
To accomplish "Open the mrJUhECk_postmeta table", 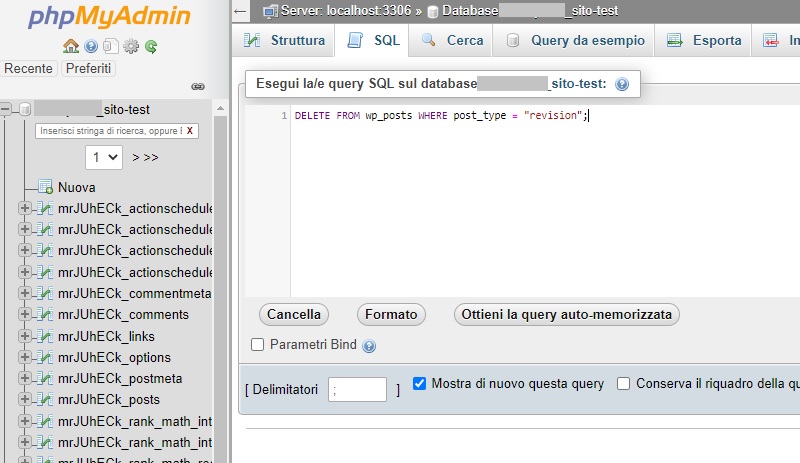I will (120, 378).
